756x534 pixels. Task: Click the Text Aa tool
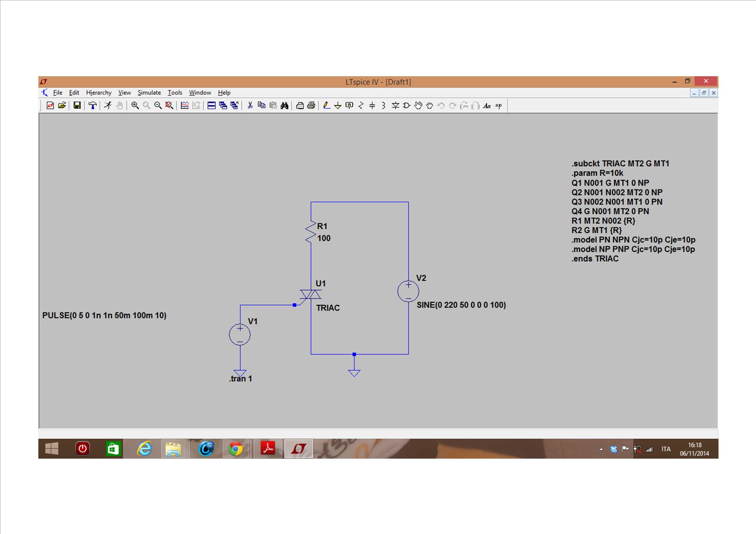[487, 106]
